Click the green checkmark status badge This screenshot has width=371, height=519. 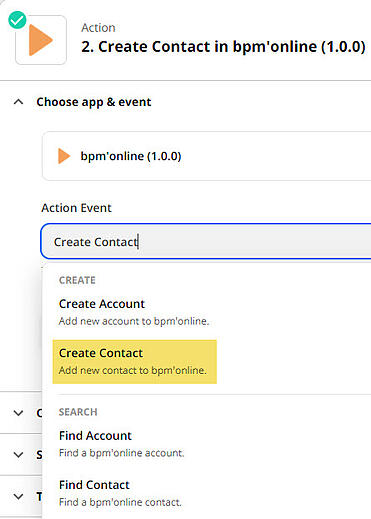17,20
